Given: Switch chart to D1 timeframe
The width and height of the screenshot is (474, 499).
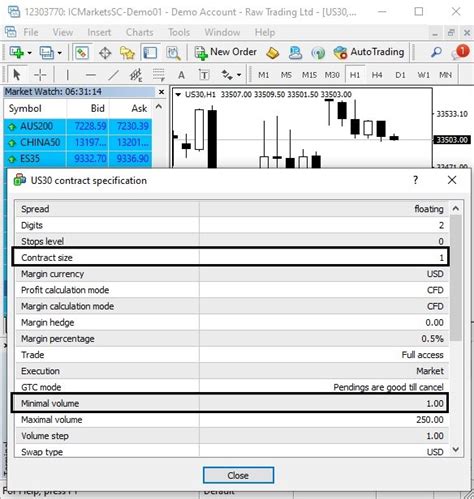Looking at the screenshot, I should point(400,75).
